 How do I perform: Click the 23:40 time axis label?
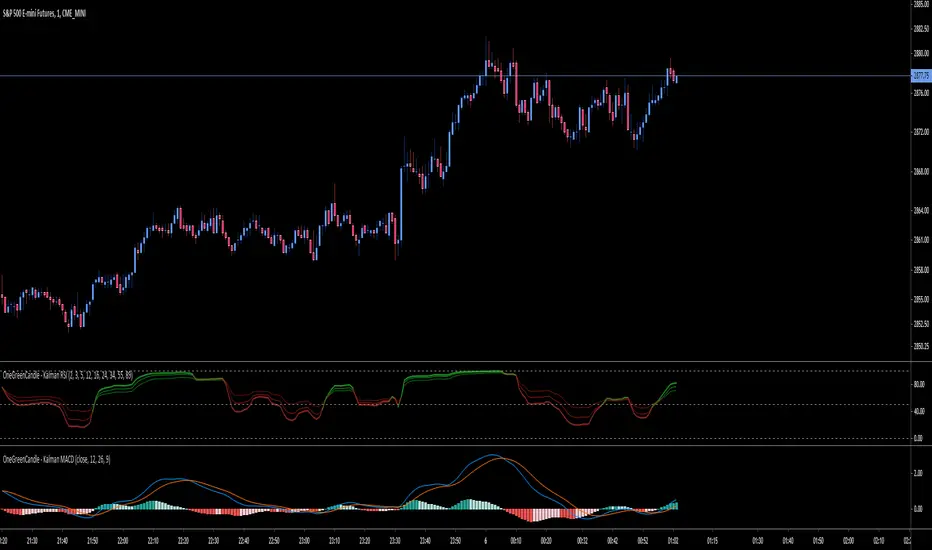425,541
